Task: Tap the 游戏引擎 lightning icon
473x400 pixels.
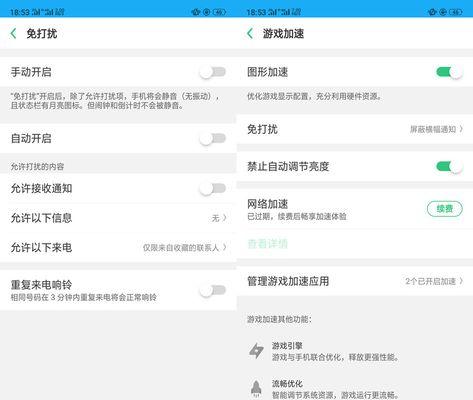Action: (256, 351)
